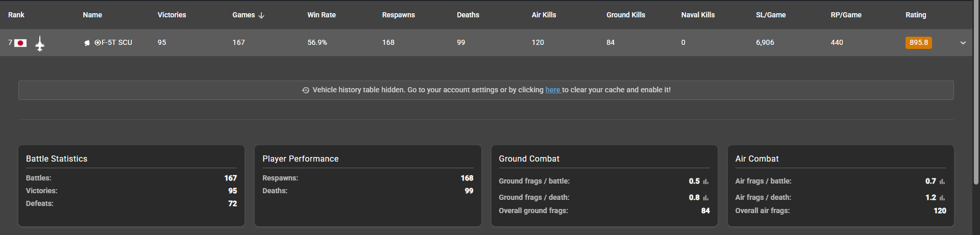Sort the table by Win Rate
Image resolution: width=980 pixels, height=235 pixels.
321,15
